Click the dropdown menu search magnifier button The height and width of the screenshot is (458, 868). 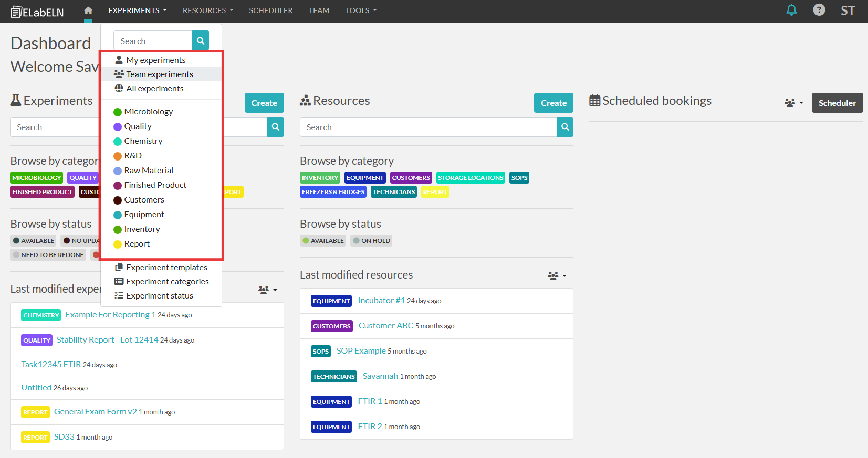click(201, 41)
